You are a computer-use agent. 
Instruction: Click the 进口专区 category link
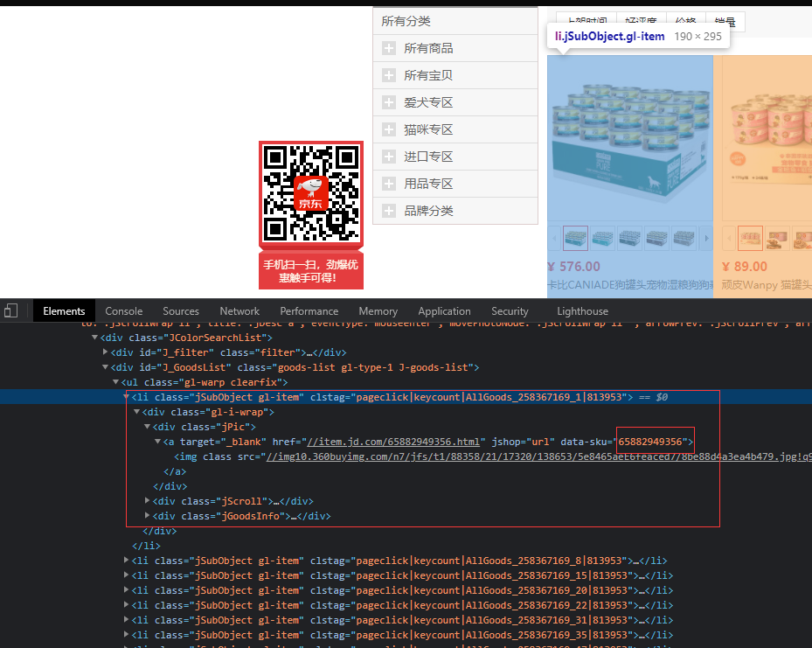(x=428, y=157)
